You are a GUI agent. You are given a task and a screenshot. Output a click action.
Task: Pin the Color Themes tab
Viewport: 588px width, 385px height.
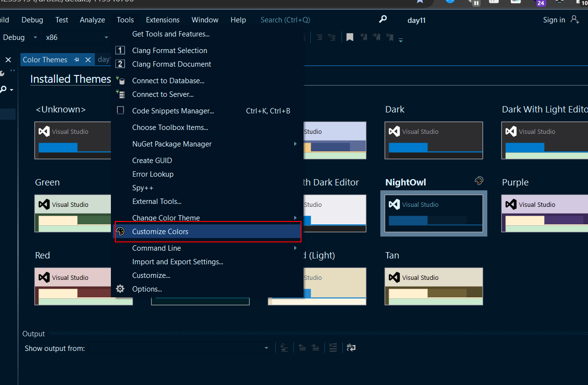[76, 59]
